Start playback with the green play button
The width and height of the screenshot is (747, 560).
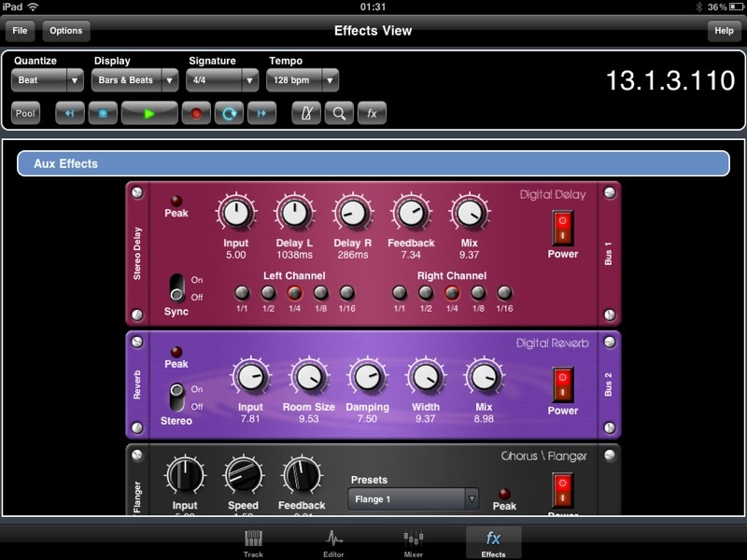coord(149,113)
